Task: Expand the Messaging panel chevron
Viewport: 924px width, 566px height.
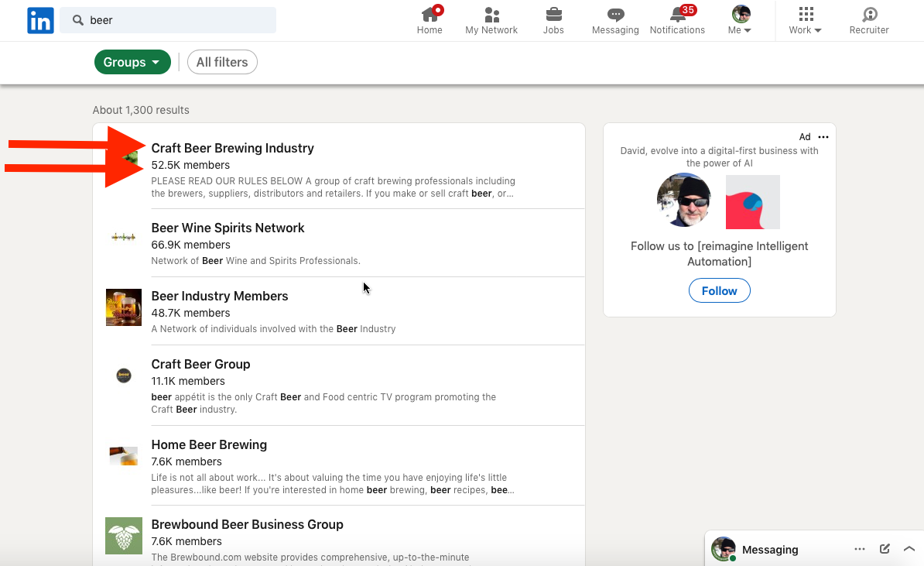Action: [909, 549]
